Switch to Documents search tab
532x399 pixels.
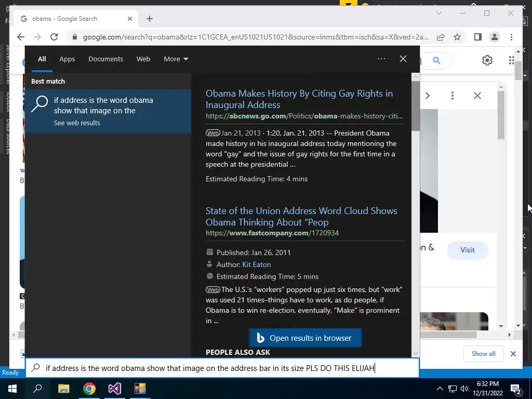click(x=105, y=59)
